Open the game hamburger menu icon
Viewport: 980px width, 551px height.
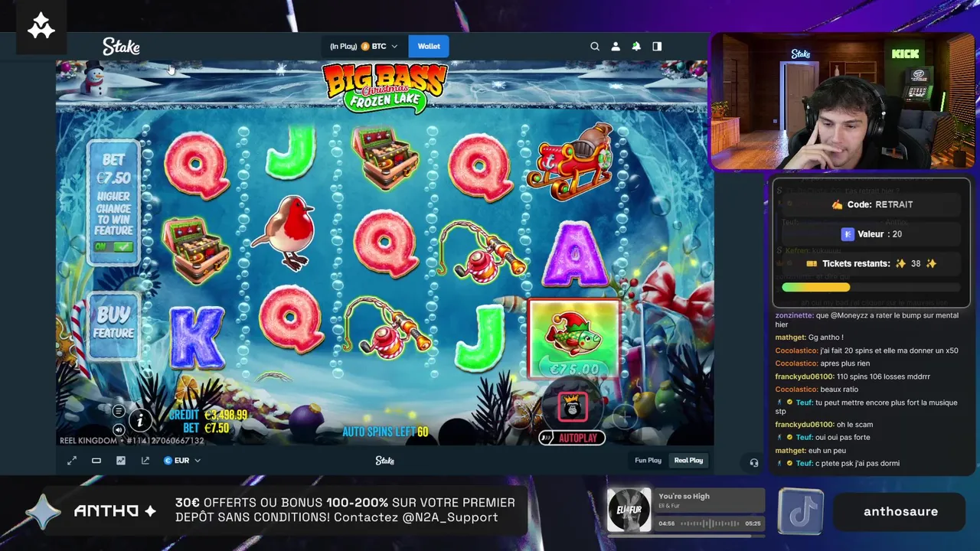click(119, 411)
